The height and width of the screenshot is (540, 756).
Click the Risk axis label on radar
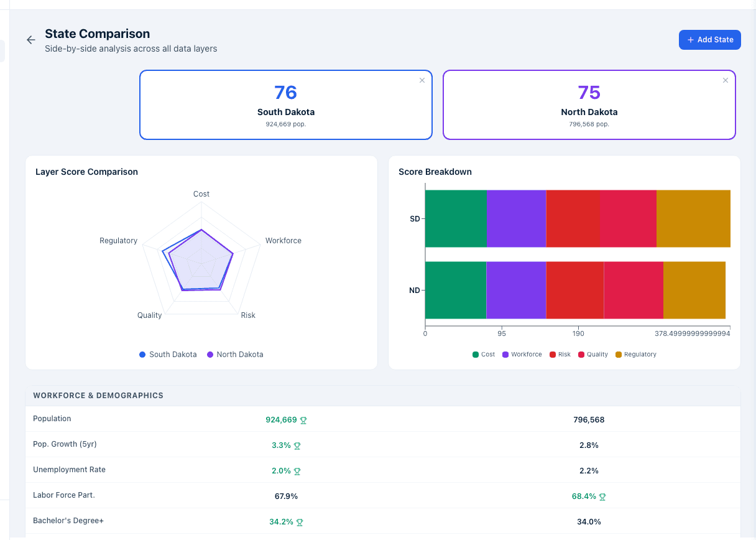point(248,315)
